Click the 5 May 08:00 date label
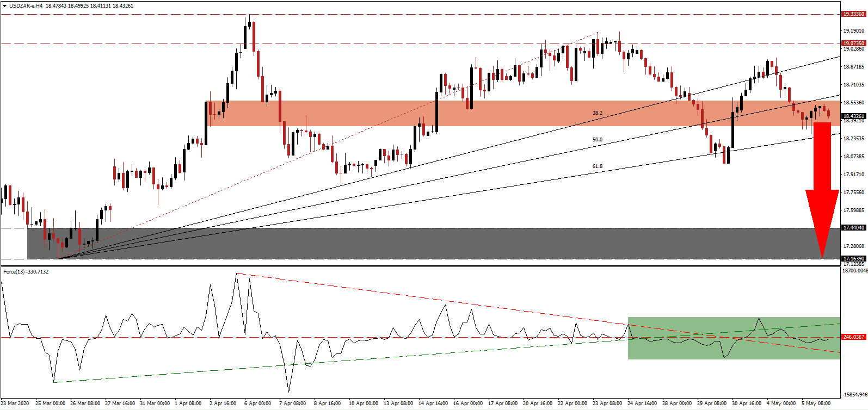868x410 pixels. tap(816, 403)
